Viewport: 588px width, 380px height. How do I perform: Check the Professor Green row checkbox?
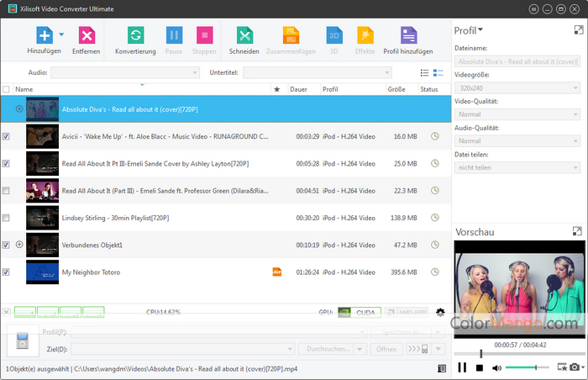pos(6,191)
